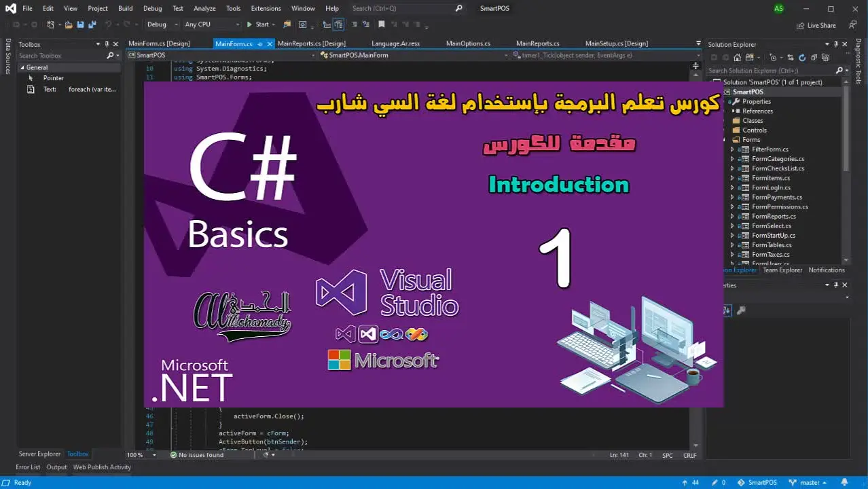Click the AS account avatar

coord(778,8)
